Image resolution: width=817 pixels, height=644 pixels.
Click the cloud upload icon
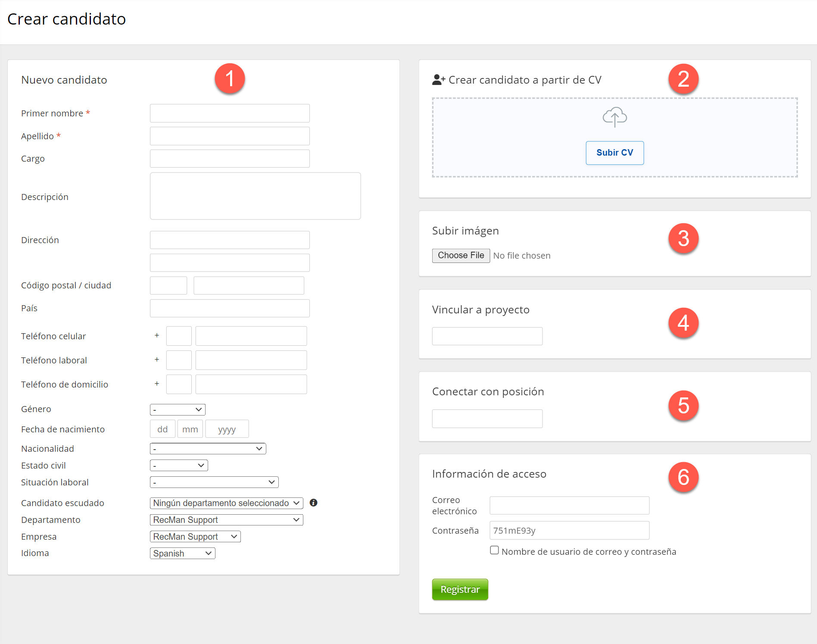point(614,117)
